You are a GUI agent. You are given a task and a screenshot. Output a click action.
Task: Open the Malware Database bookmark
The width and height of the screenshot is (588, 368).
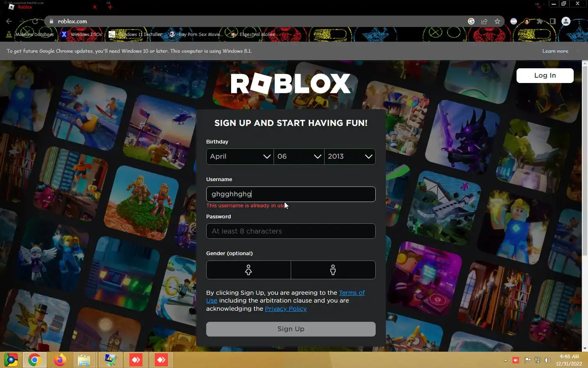point(30,34)
